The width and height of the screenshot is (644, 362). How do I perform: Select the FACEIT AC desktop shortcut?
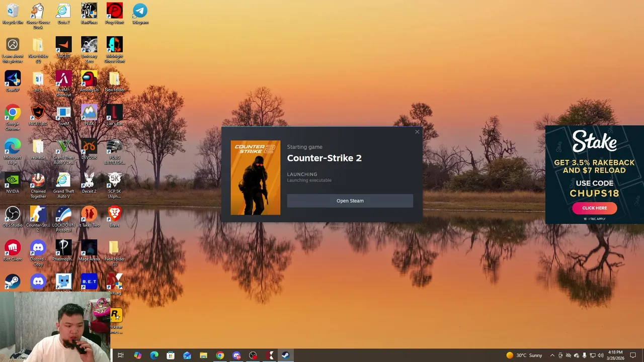[38, 116]
